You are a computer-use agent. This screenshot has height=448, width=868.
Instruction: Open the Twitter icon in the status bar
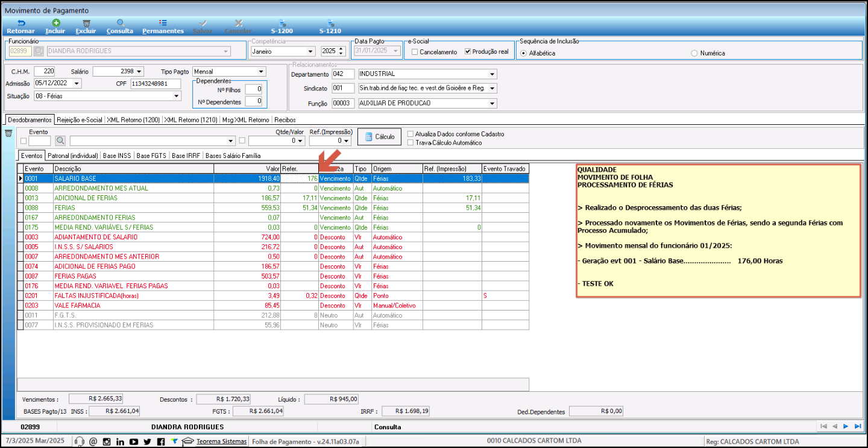148,441
